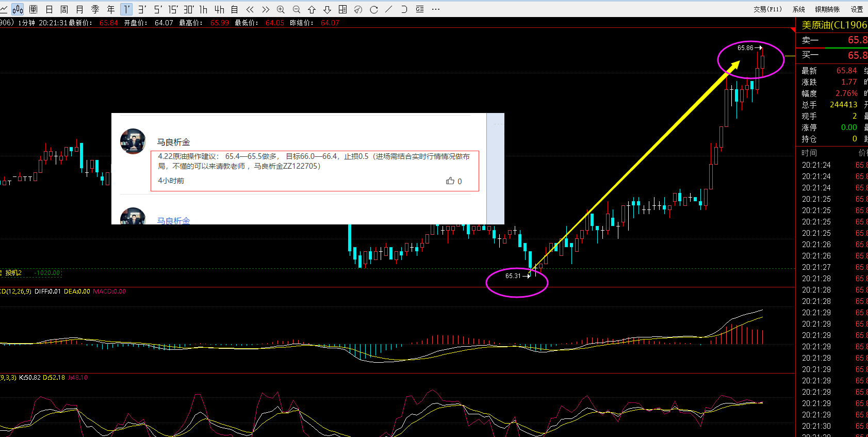Click the time-sharing line chart icon

click(x=4, y=9)
